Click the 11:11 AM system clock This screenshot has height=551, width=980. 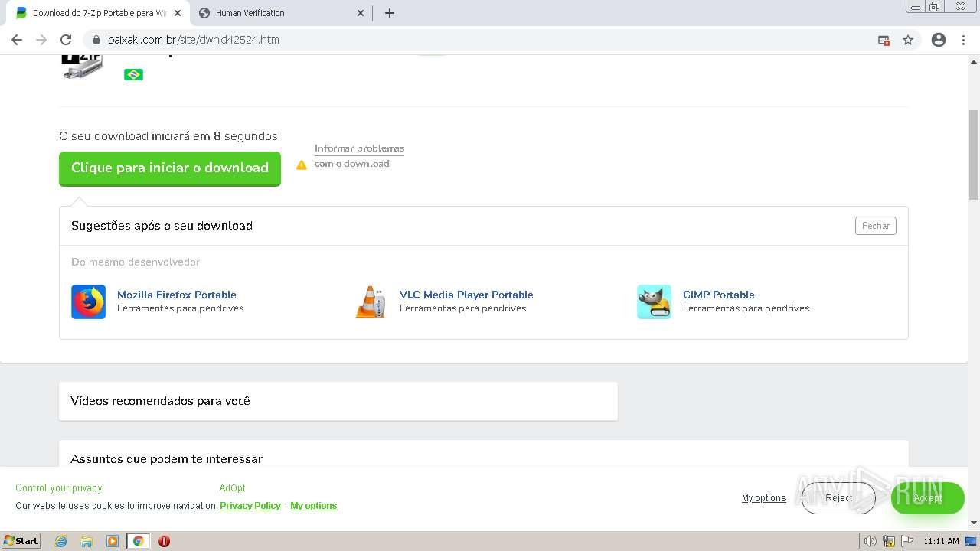pyautogui.click(x=941, y=541)
